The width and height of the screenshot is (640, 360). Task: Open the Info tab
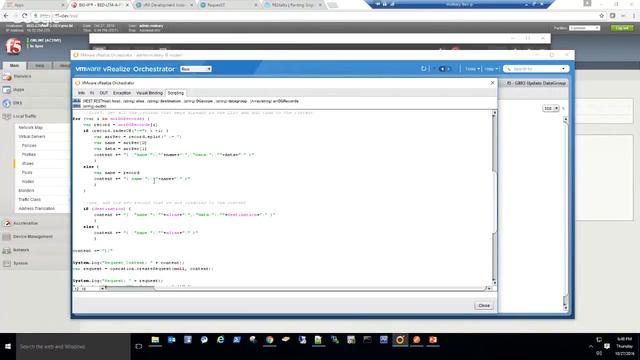pos(81,93)
